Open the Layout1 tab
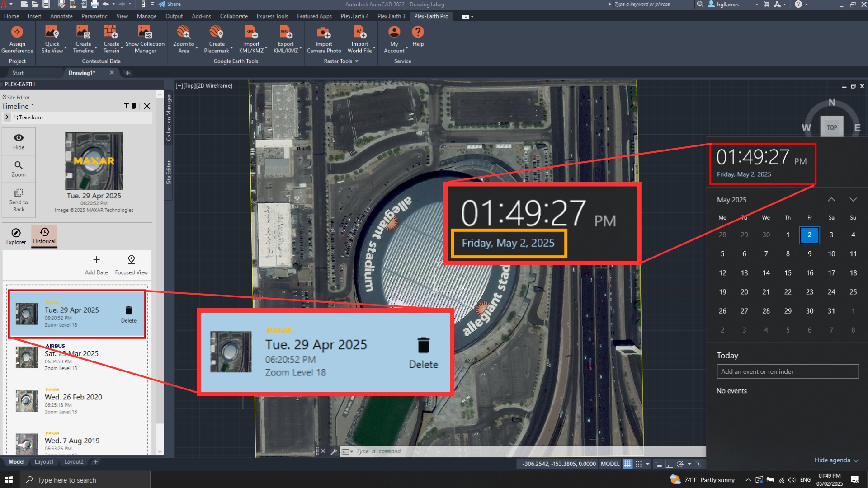The width and height of the screenshot is (868, 488). (44, 462)
